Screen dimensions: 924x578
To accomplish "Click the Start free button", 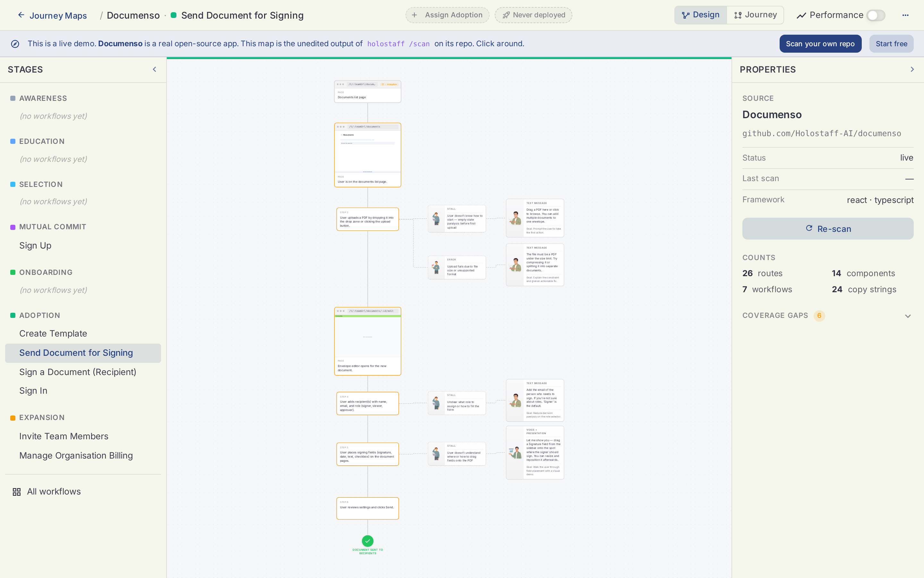I will [891, 44].
